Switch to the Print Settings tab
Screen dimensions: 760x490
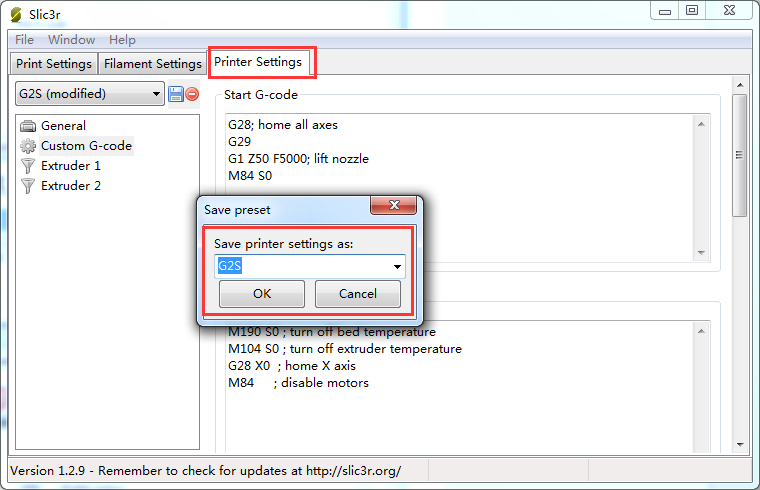[54, 64]
